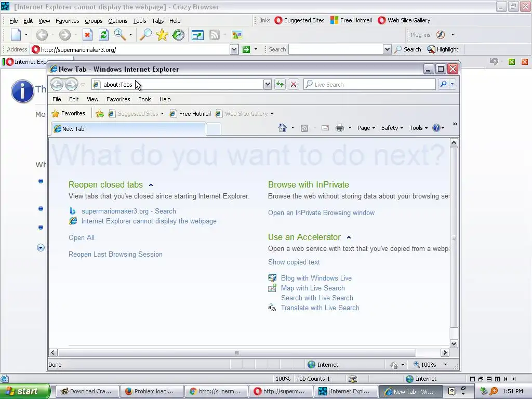The height and width of the screenshot is (399, 532).
Task: Open the Options menu in Crazy Browser
Action: [118, 21]
